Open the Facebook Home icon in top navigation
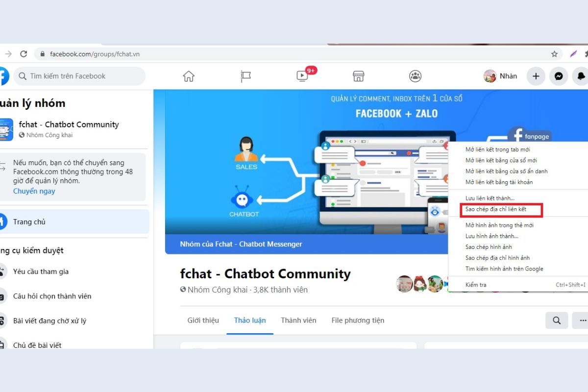 click(189, 76)
